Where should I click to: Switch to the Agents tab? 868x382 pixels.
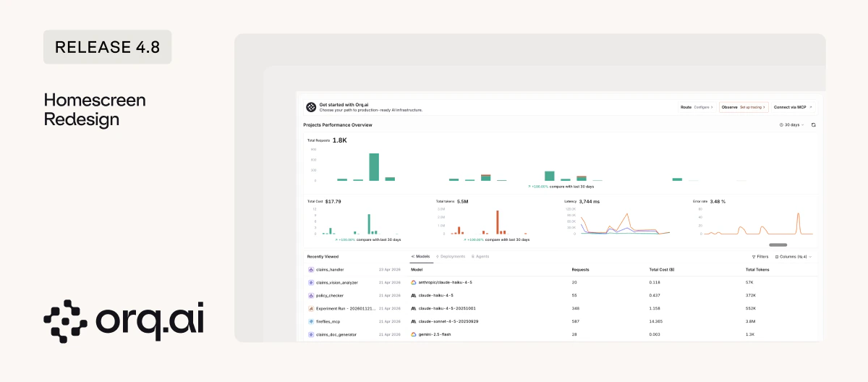[x=480, y=256]
